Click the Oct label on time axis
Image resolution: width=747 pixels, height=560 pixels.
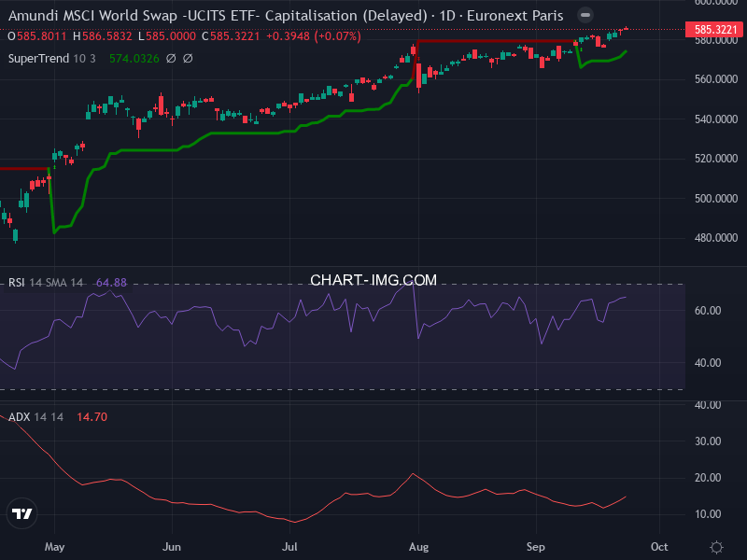(659, 546)
